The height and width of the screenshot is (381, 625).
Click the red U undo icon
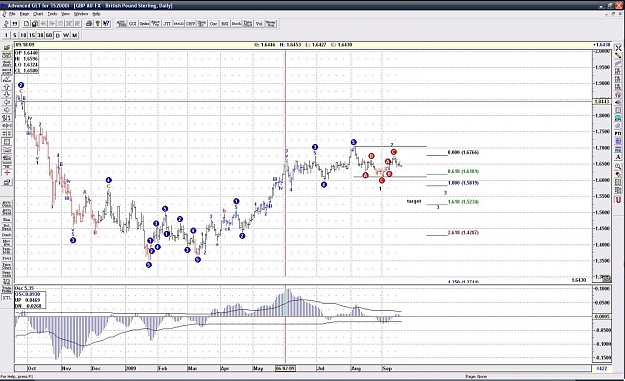618,200
